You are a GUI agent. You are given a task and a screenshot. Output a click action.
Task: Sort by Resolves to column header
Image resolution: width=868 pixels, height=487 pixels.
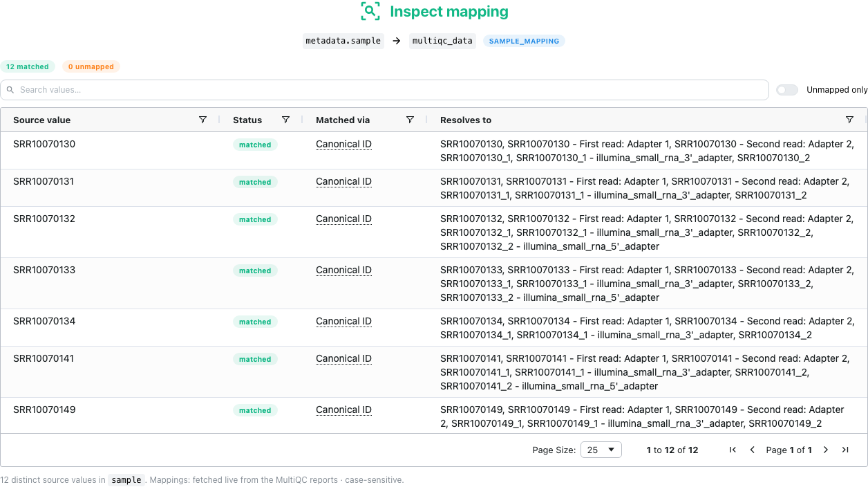pyautogui.click(x=466, y=120)
